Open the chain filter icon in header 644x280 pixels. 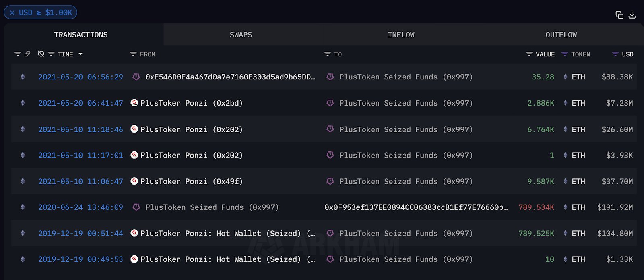17,54
